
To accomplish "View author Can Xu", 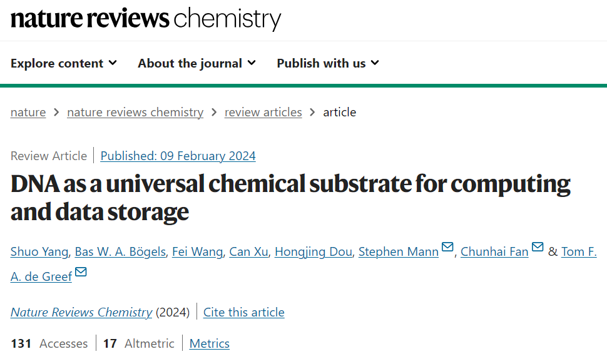I will (248, 252).
